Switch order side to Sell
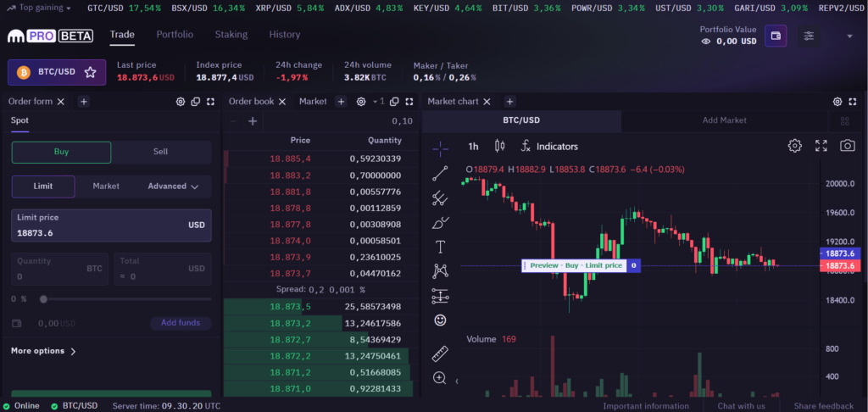The height and width of the screenshot is (412, 868). coord(160,152)
